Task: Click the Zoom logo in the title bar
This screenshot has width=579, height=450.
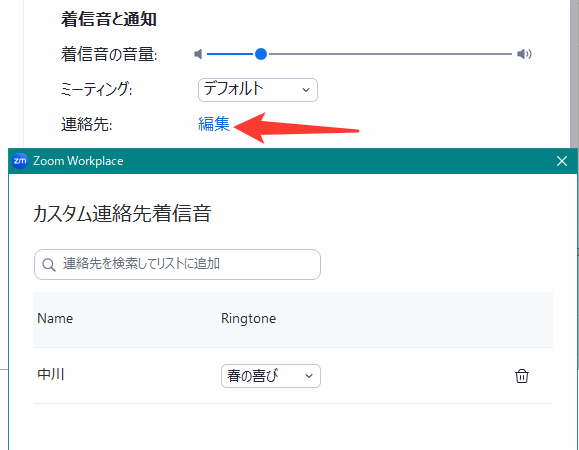Action: point(20,161)
